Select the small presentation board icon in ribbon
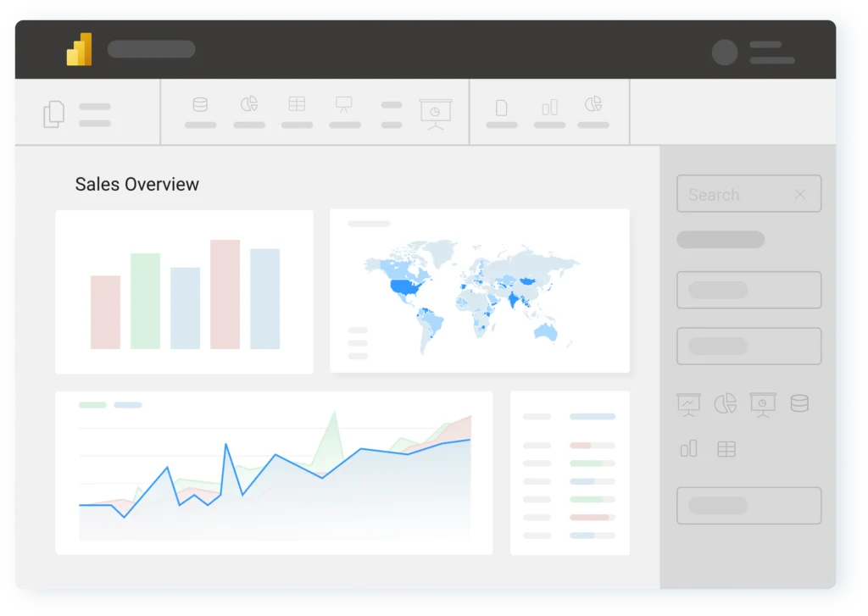The width and height of the screenshot is (868, 616). (344, 104)
